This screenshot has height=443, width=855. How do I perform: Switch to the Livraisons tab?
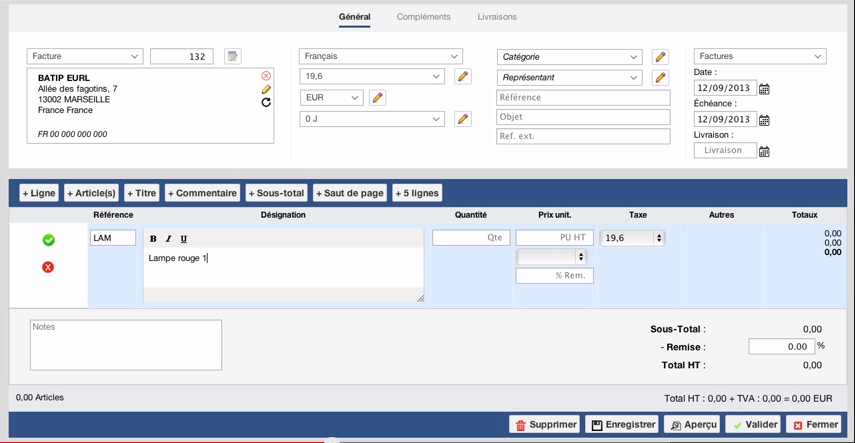tap(497, 17)
